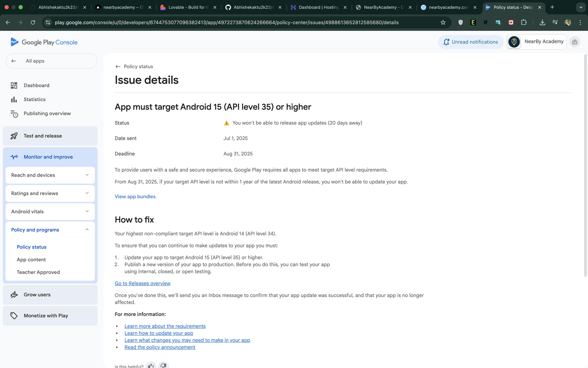The height and width of the screenshot is (368, 588).
Task: Click the Publishing overview clock icon
Action: [14, 114]
